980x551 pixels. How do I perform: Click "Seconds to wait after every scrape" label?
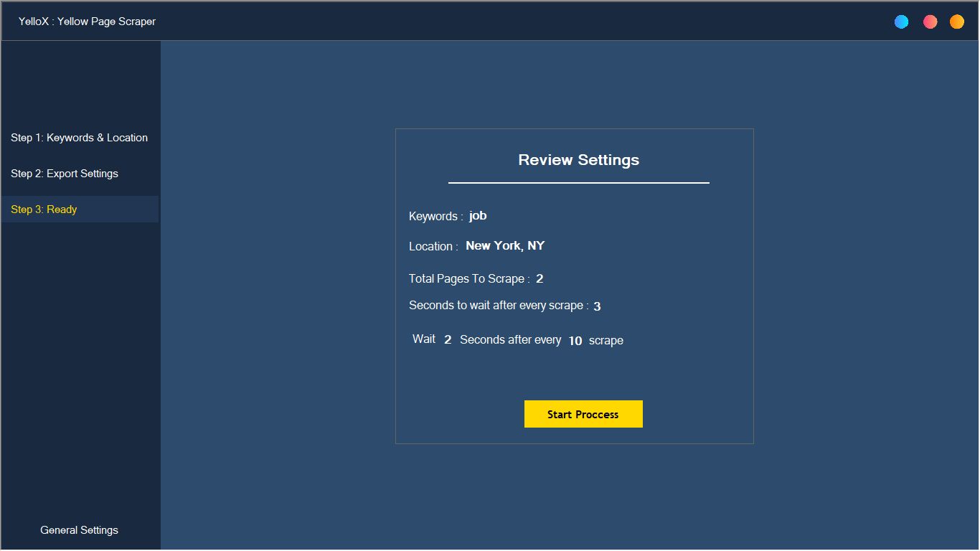point(499,306)
